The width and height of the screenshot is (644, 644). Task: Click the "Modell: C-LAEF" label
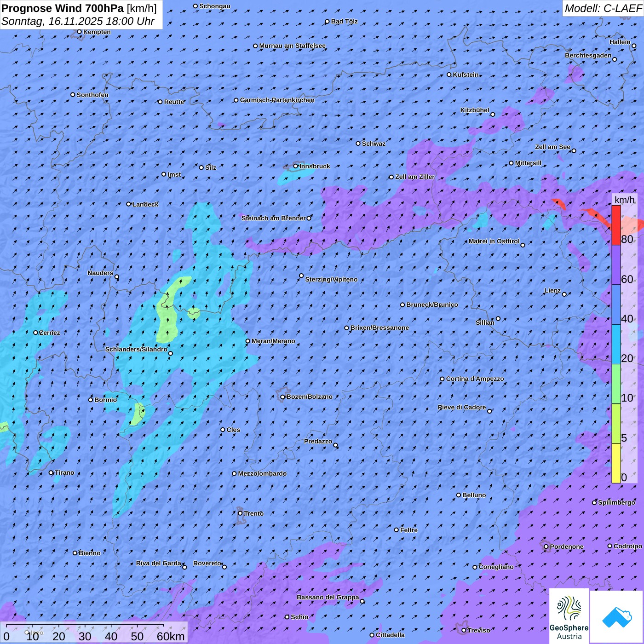coord(603,8)
